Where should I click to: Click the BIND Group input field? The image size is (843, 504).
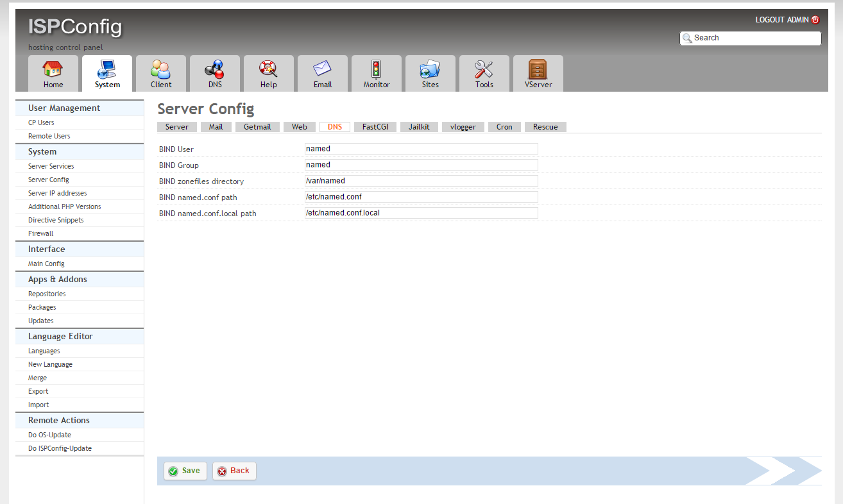click(421, 165)
